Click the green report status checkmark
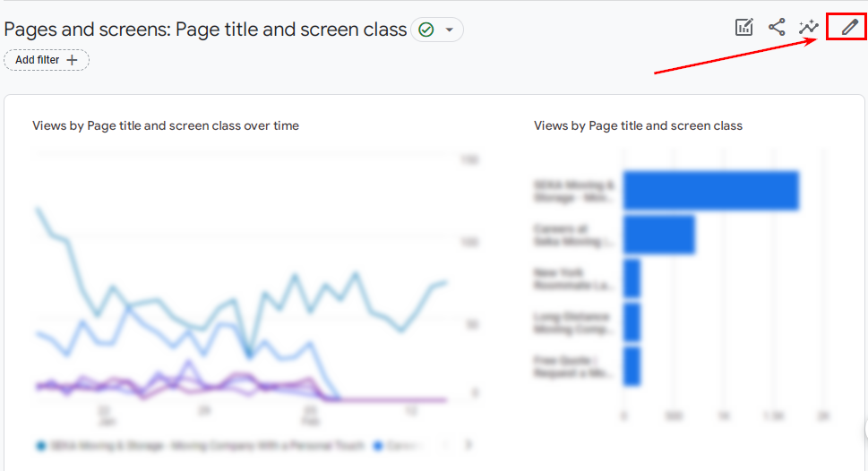 tap(426, 30)
